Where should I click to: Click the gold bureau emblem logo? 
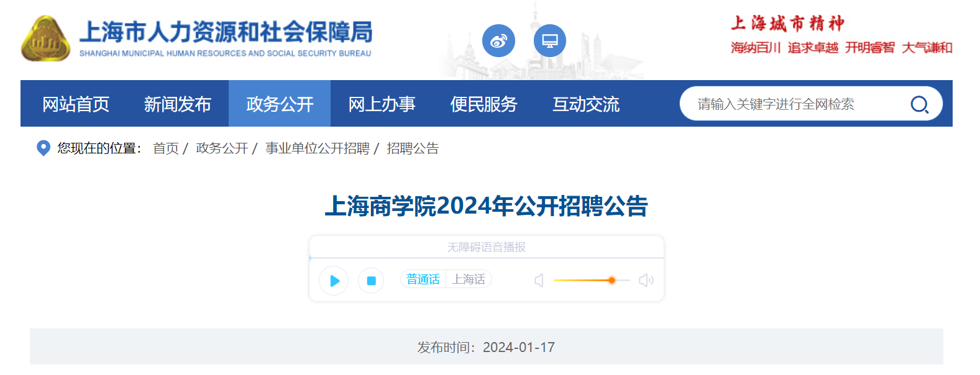(45, 38)
